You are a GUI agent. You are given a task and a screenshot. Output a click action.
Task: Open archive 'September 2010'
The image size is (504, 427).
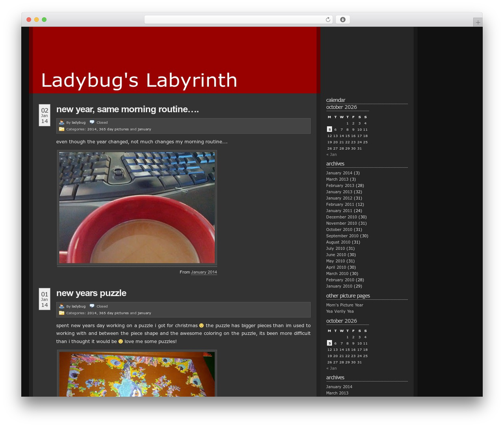point(342,236)
